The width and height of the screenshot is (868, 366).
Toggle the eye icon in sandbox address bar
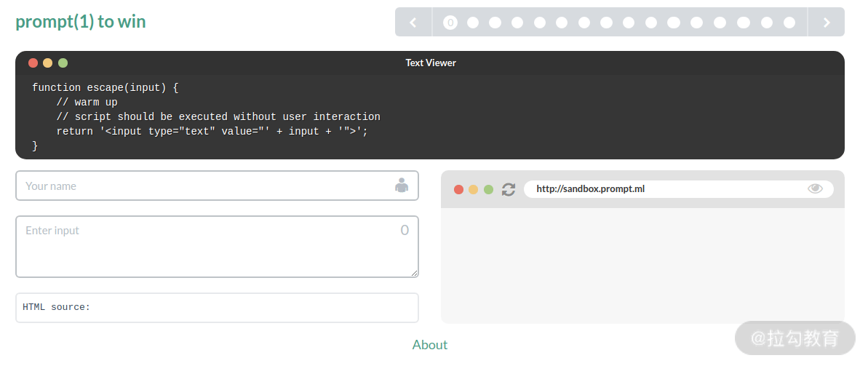coord(815,188)
